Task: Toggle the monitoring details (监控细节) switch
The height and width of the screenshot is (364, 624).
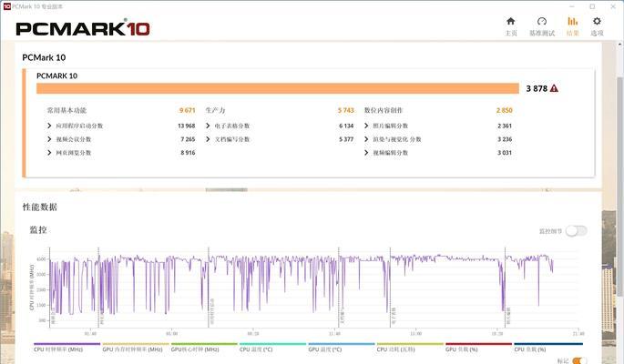Action: coord(577,231)
